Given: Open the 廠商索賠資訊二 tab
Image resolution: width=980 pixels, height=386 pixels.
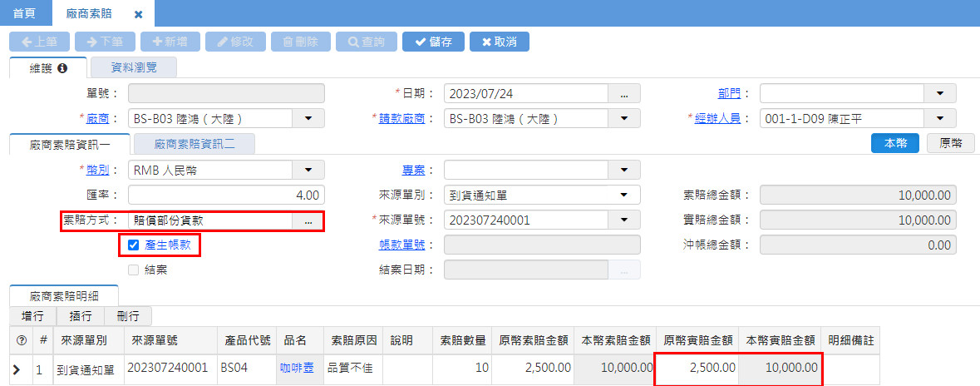Looking at the screenshot, I should 194,144.
